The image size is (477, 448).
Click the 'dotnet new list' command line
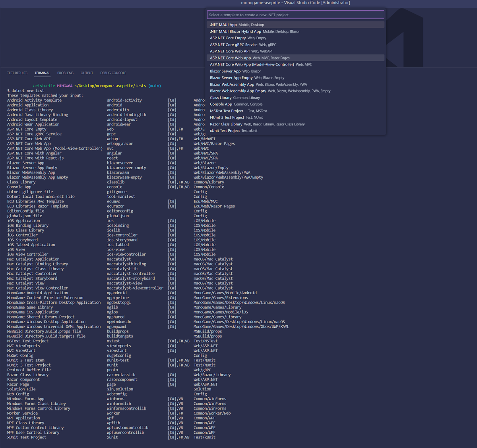[25, 91]
